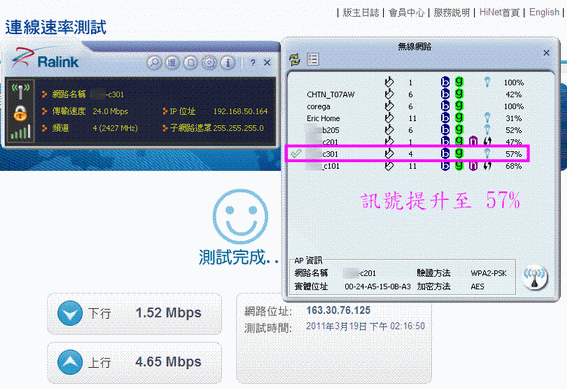This screenshot has height=389, width=567.
Task: Close the Ralink utility panel
Action: click(x=267, y=63)
